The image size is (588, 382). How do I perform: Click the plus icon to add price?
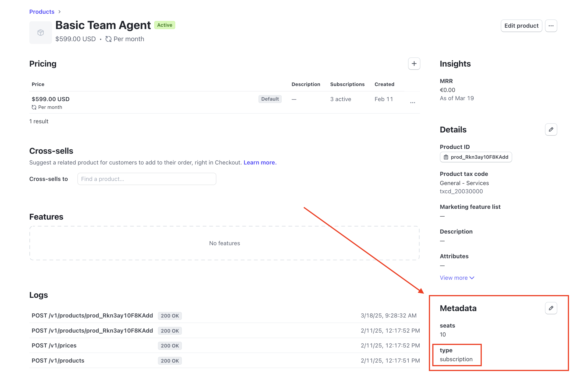click(414, 64)
